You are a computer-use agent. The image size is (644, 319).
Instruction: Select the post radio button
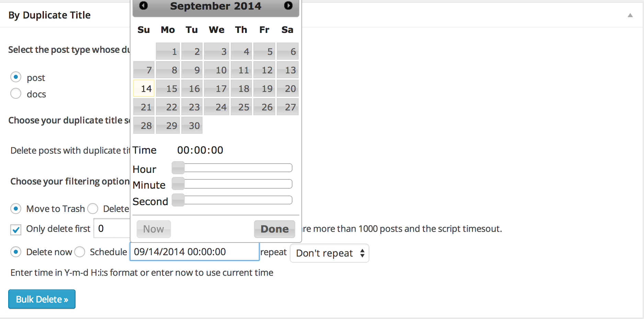click(x=16, y=77)
